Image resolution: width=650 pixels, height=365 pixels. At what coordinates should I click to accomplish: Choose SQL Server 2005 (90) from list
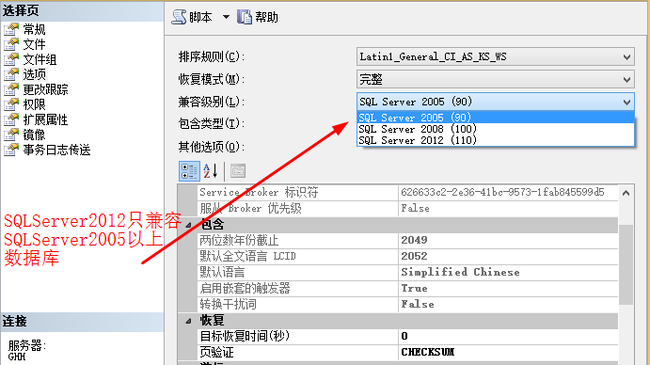click(x=495, y=117)
